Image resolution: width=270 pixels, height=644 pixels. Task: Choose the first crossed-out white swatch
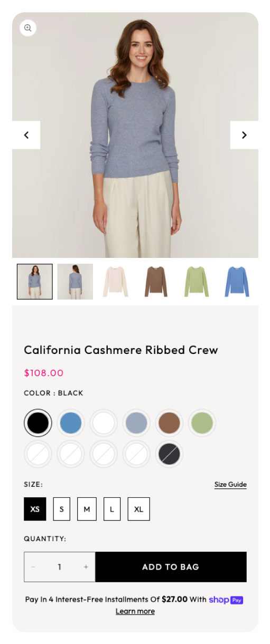point(38,454)
